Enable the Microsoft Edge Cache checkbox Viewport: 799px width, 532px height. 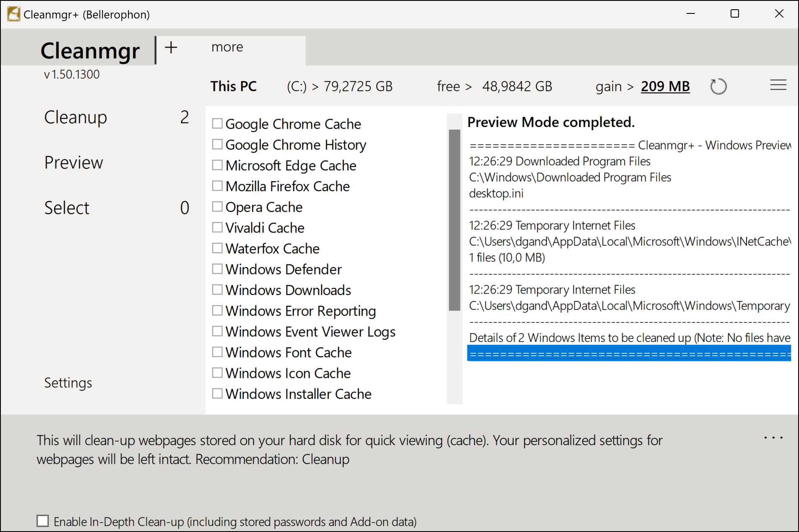tap(217, 165)
